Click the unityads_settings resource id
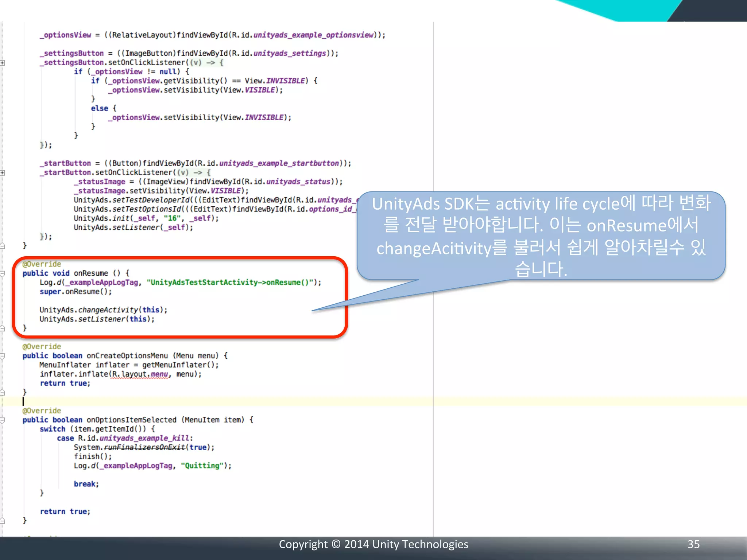This screenshot has height=560, width=747. click(x=290, y=53)
